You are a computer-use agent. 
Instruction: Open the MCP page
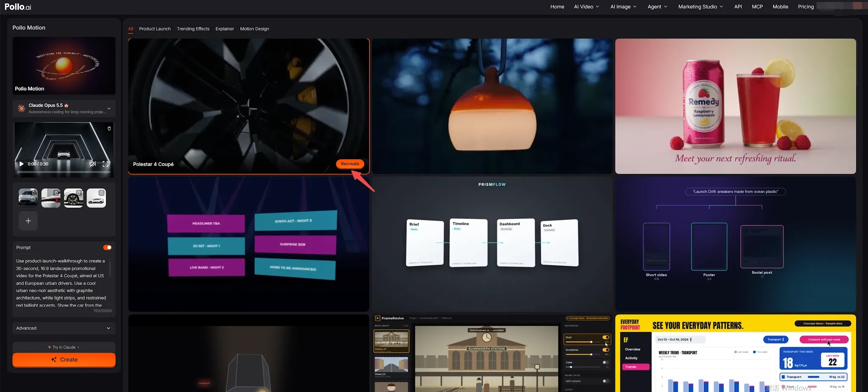(757, 7)
